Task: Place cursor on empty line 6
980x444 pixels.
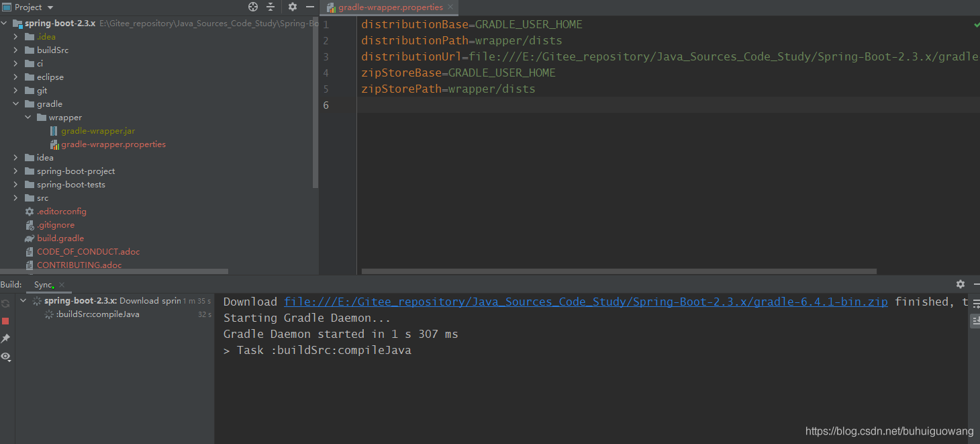Action: tap(669, 105)
